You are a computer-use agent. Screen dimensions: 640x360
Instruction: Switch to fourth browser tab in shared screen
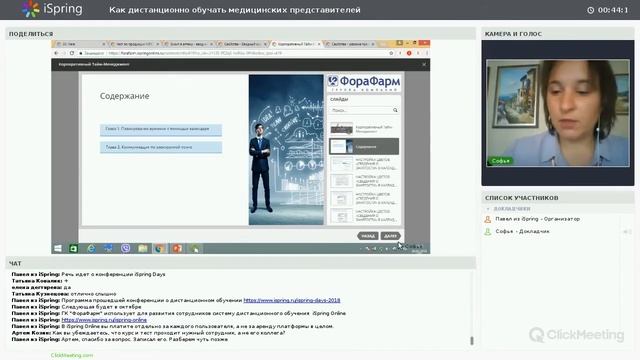242,44
